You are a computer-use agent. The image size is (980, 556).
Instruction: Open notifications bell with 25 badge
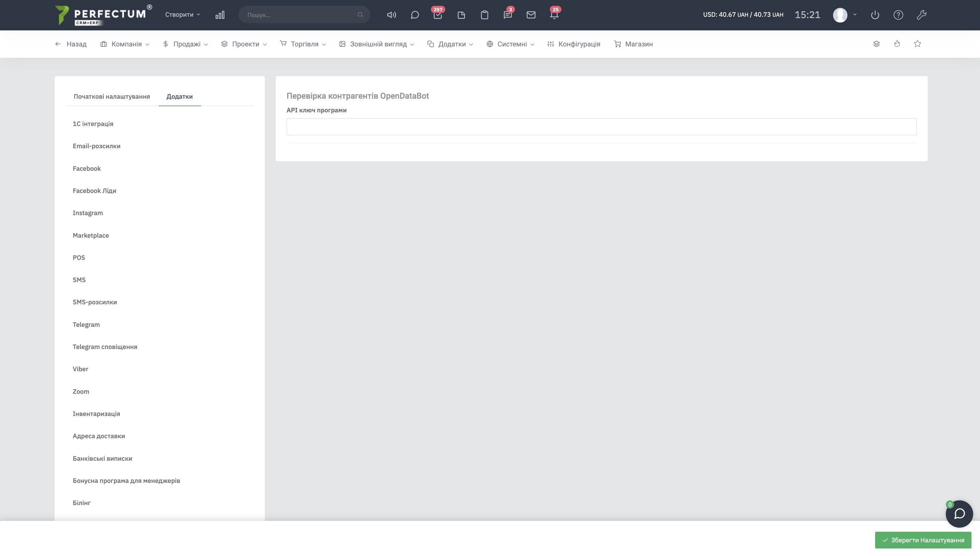point(554,15)
